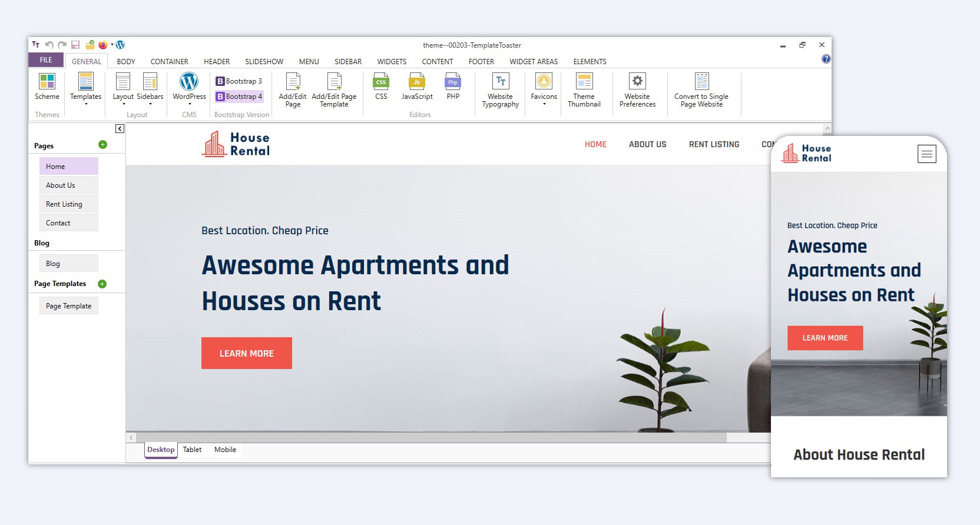This screenshot has height=525, width=980.
Task: Click the Redo arrow in title bar
Action: click(62, 45)
